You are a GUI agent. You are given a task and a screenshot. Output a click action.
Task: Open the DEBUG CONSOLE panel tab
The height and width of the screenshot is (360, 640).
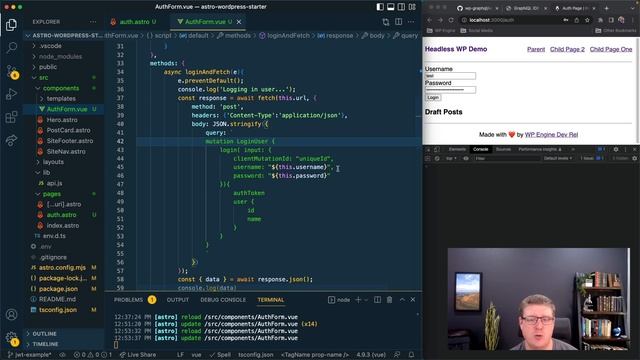coord(223,300)
